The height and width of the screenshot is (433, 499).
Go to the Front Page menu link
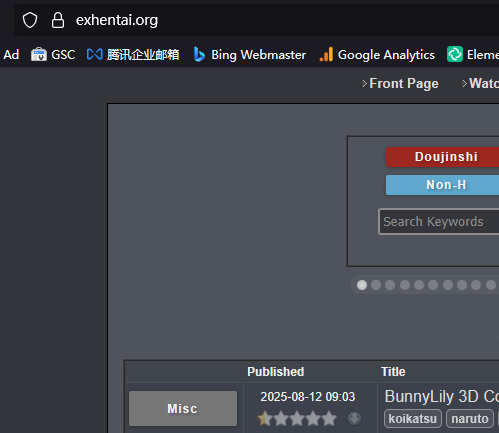pyautogui.click(x=404, y=83)
